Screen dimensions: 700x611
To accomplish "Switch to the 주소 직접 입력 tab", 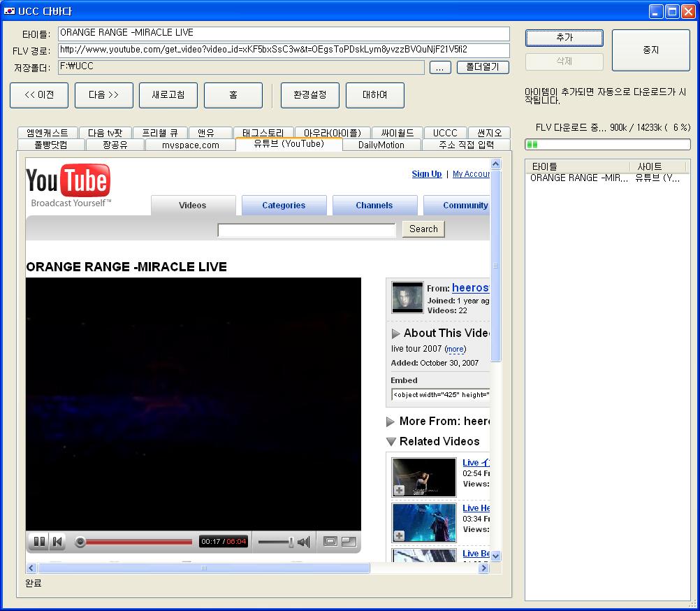I will 466,145.
